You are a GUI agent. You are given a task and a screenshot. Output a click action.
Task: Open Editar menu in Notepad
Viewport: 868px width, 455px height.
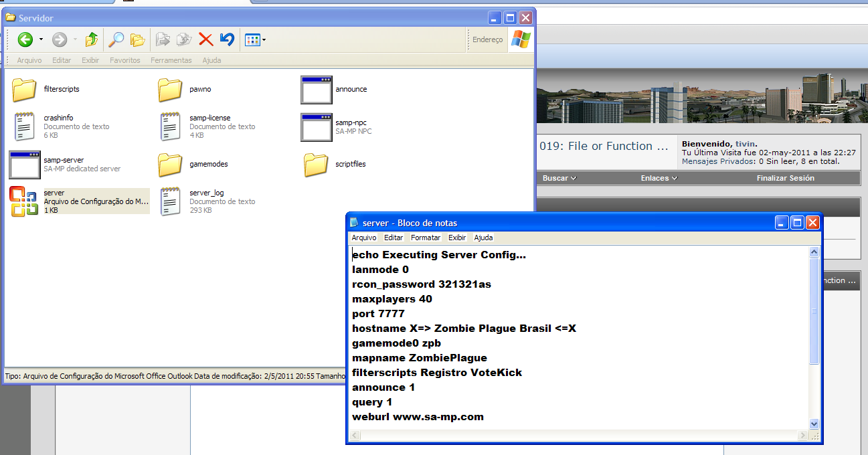click(394, 238)
